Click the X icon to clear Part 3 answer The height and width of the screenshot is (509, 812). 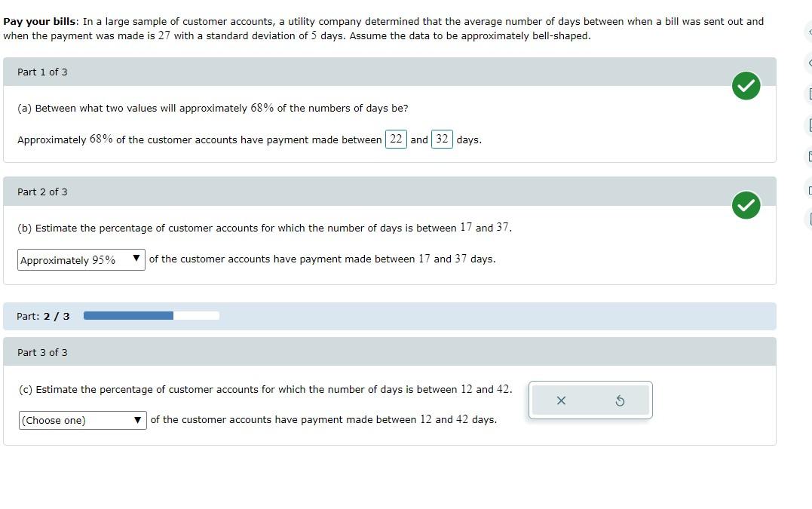561,400
